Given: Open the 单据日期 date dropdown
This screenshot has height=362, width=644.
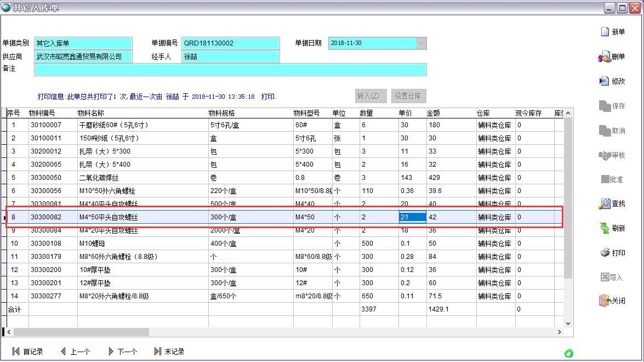Looking at the screenshot, I should click(421, 43).
